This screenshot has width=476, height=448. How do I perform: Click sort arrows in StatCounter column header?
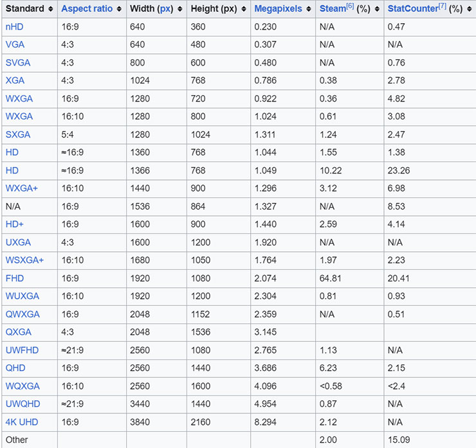(468, 9)
